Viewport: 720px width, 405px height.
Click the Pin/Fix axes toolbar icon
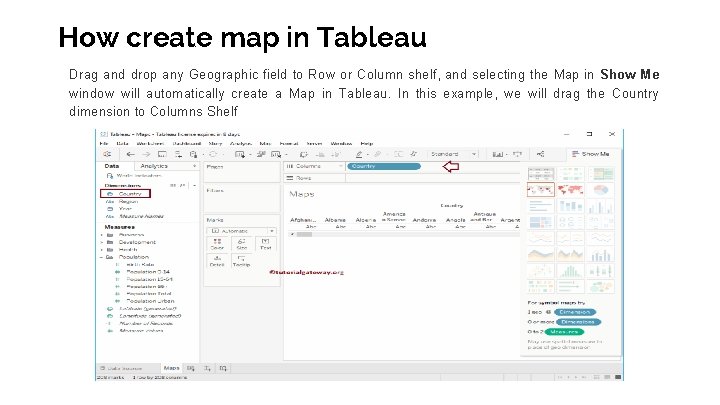413,154
